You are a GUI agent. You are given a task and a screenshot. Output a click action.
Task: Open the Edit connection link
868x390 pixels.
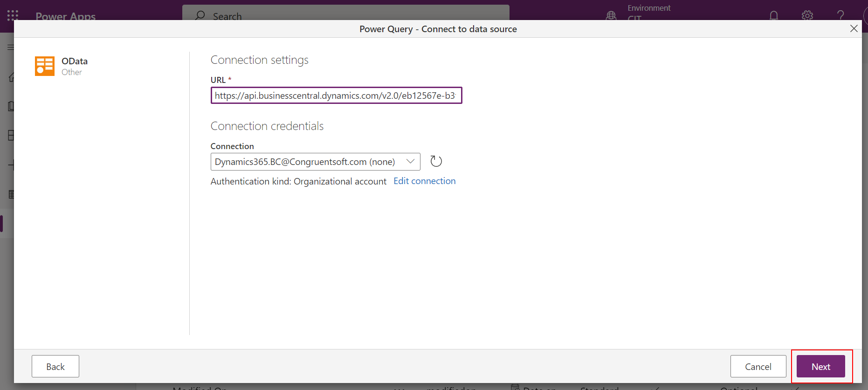(x=424, y=181)
